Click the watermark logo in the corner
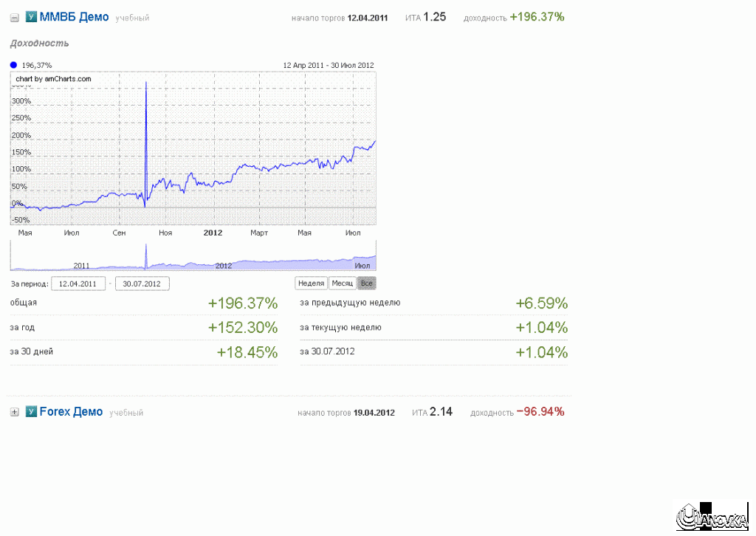The height and width of the screenshot is (536, 756). tap(712, 517)
